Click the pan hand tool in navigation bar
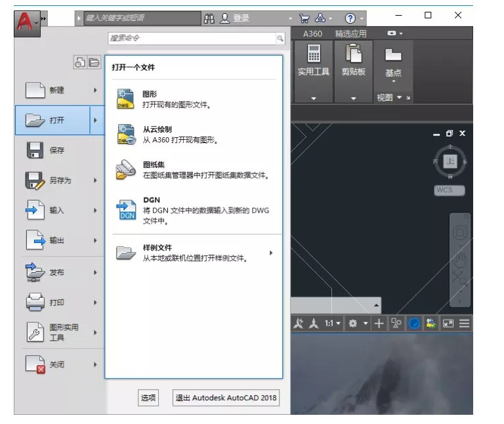 [x=459, y=259]
